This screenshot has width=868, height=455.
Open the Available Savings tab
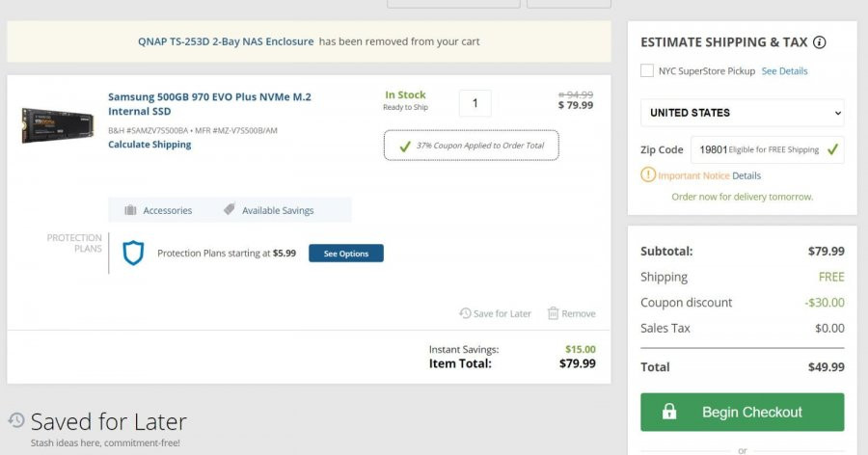click(x=268, y=210)
